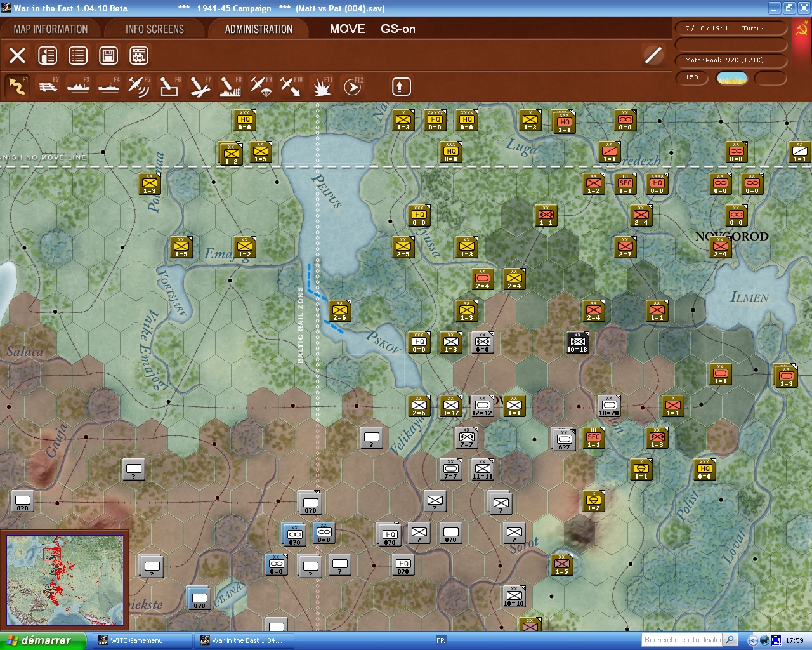Select the F3 naval transport ship icon

pyautogui.click(x=78, y=86)
